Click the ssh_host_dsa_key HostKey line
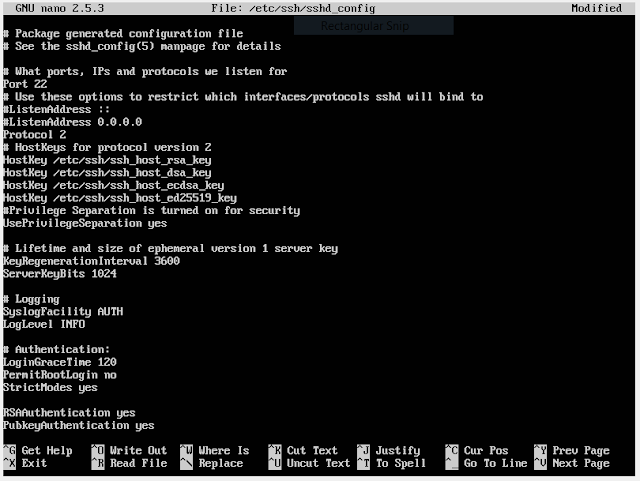640x481 pixels. 107,173
